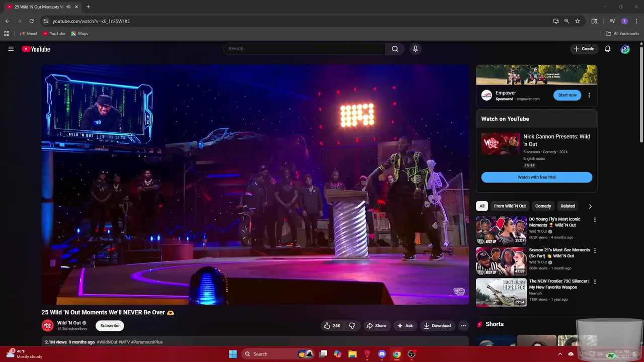The height and width of the screenshot is (362, 644).
Task: Subscribe to Wild 'N Out channel
Action: pos(110,325)
